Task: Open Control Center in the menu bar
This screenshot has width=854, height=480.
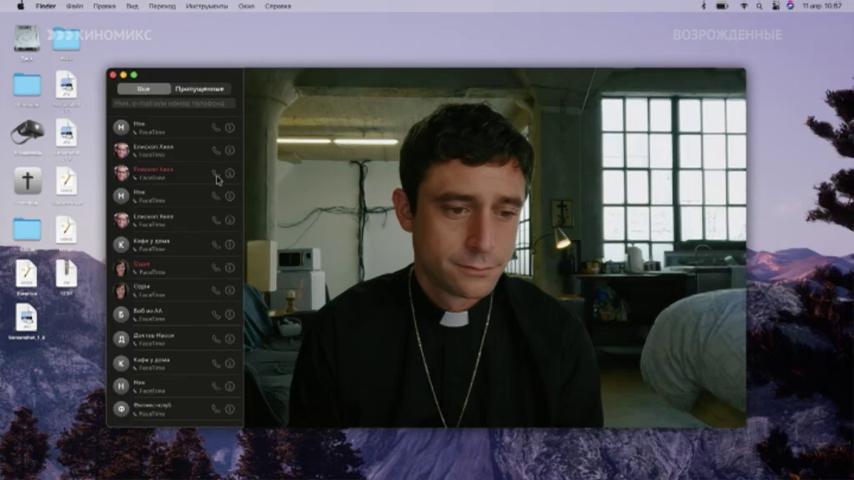Action: [x=775, y=6]
